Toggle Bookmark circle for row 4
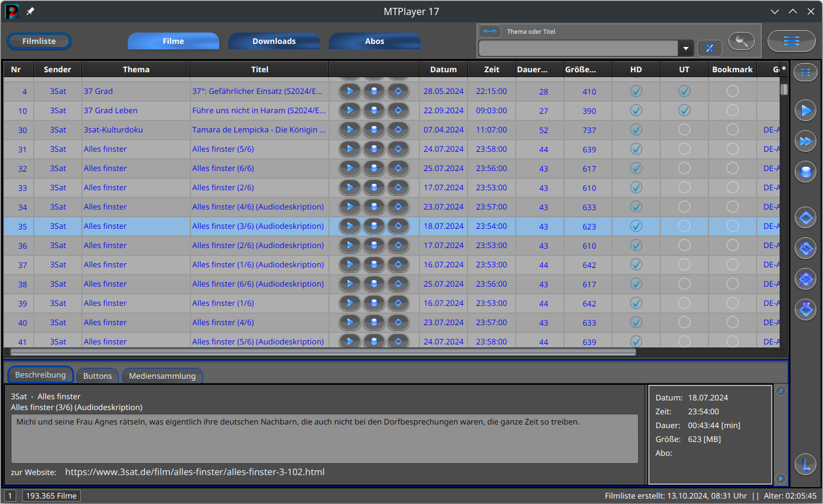This screenshot has width=823, height=504. (x=733, y=92)
